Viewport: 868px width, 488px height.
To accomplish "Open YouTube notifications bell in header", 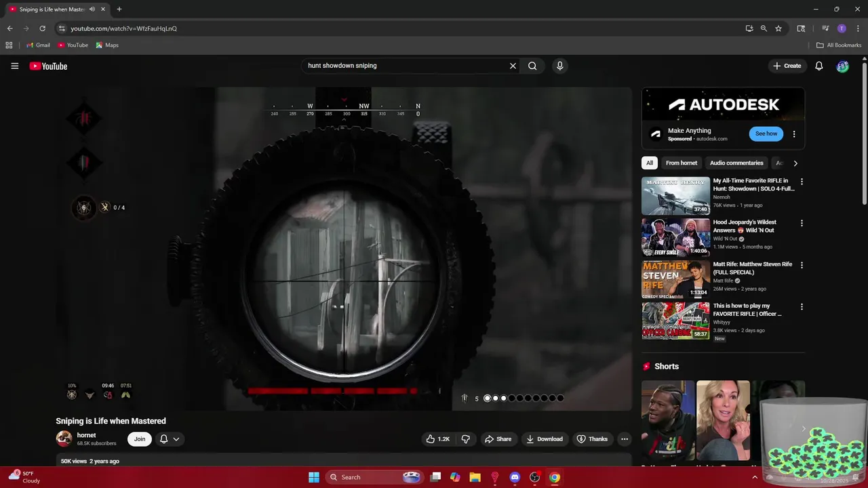I will (x=818, y=66).
